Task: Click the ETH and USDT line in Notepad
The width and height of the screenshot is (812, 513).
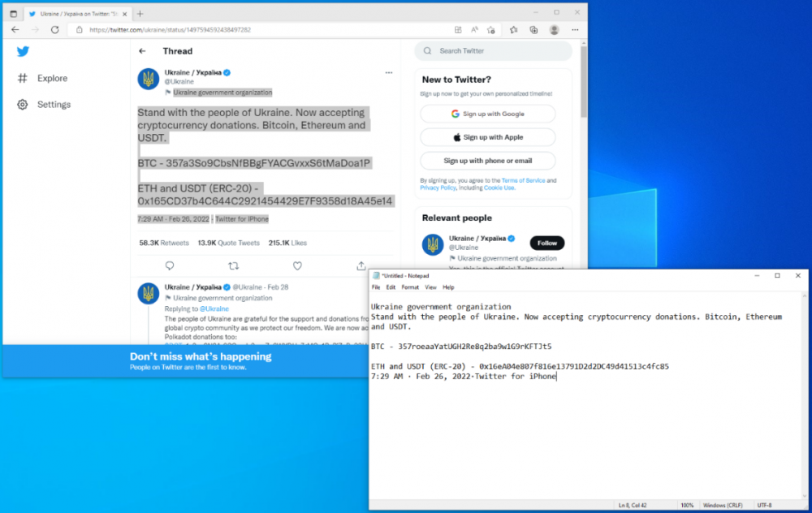Action: (x=520, y=367)
